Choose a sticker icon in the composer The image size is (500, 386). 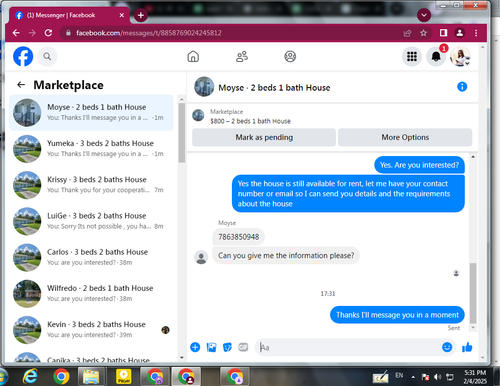click(x=227, y=347)
